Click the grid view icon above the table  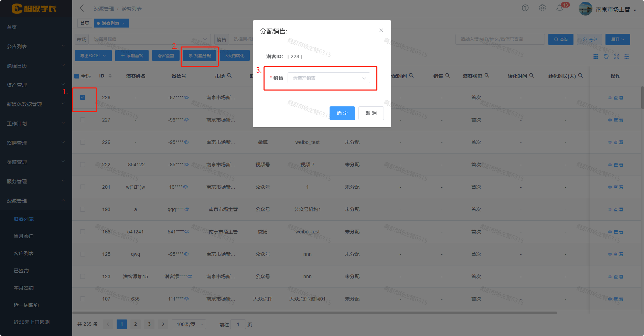596,56
